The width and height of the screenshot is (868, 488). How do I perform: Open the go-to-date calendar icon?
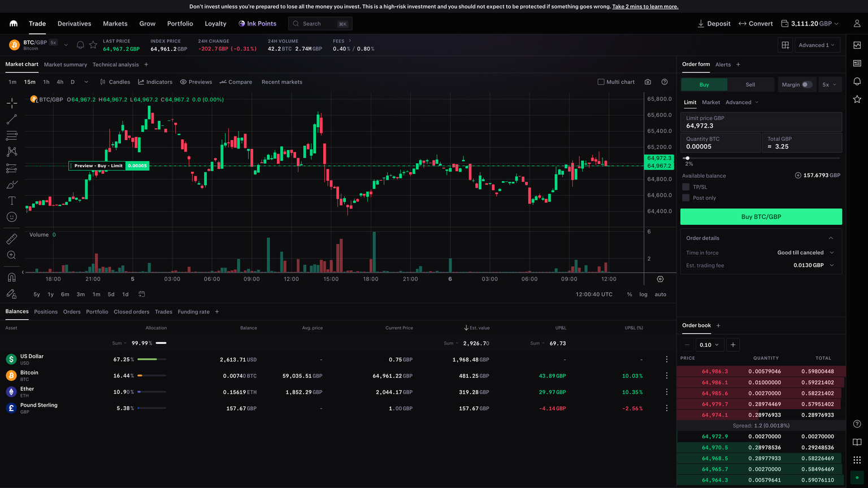(x=142, y=294)
